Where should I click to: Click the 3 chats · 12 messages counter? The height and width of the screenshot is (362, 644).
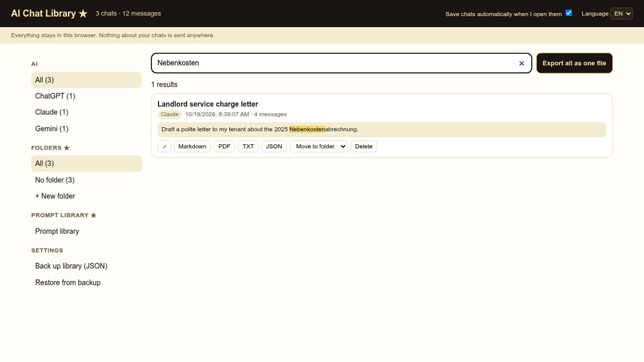tap(128, 13)
